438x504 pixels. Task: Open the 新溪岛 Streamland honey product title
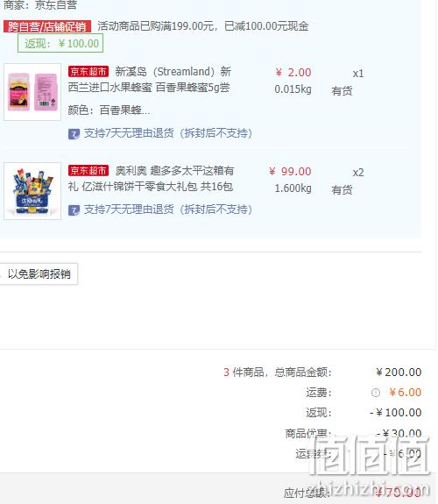point(150,80)
